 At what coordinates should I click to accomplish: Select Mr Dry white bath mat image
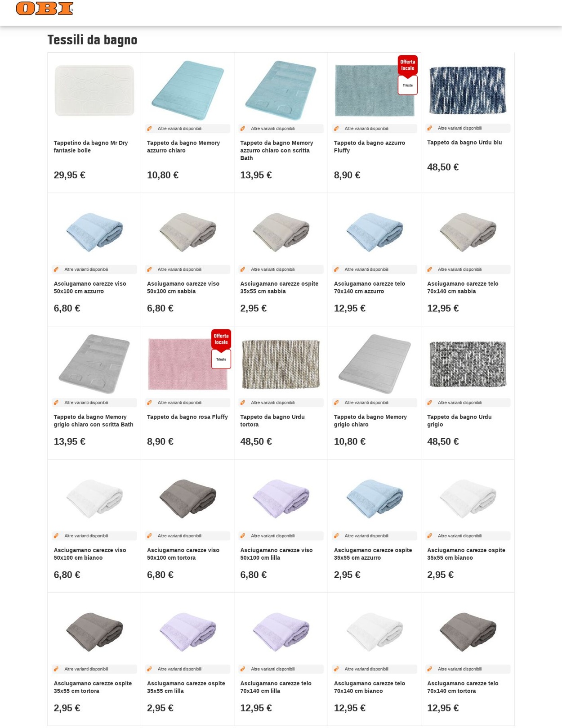pyautogui.click(x=94, y=90)
